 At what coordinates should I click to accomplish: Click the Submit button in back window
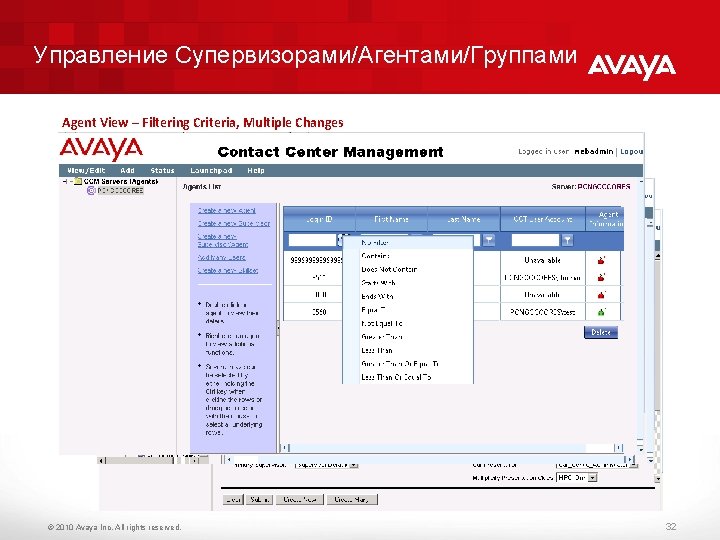(x=259, y=499)
